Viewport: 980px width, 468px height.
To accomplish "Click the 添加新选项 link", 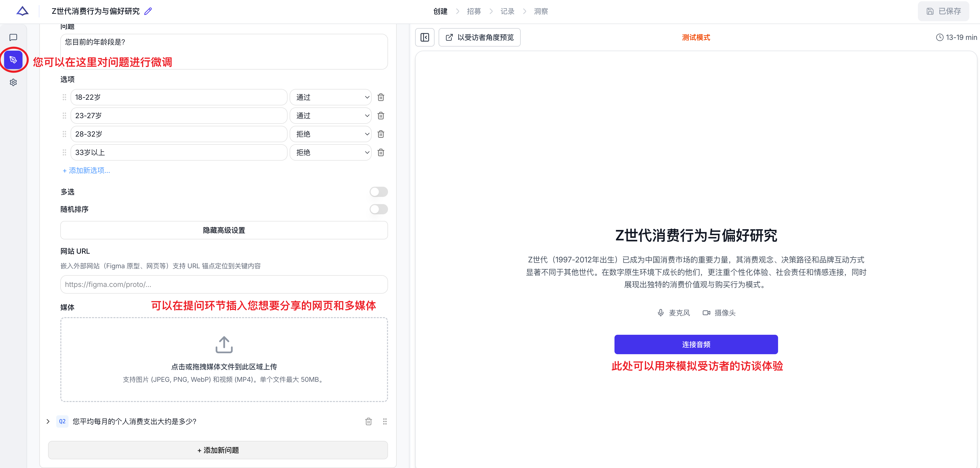I will tap(86, 171).
